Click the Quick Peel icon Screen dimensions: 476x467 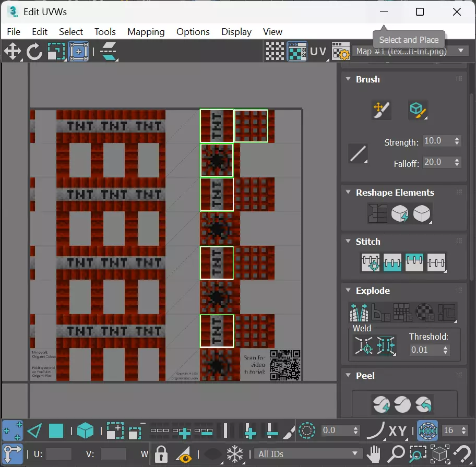click(x=382, y=404)
